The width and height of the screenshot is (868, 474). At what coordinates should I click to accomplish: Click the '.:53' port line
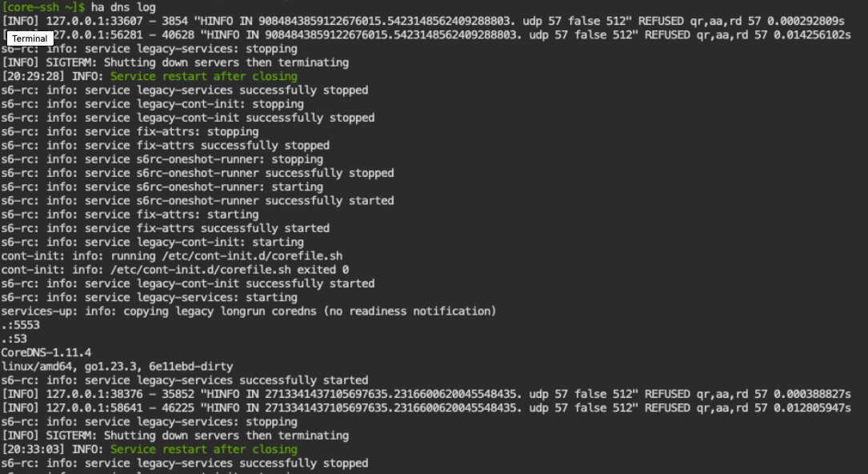coord(14,339)
